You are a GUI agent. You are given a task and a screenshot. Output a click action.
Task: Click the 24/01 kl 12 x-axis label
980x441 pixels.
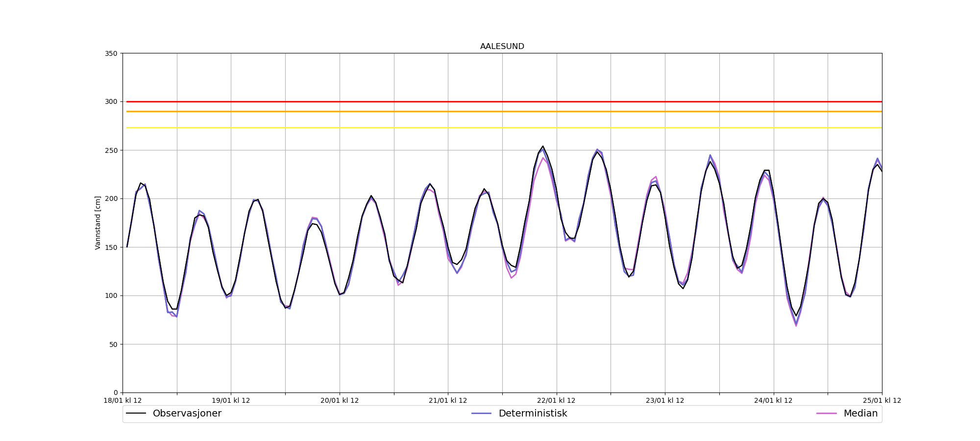point(773,401)
